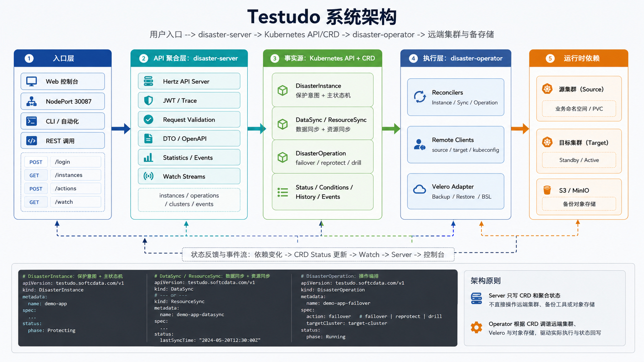Select the broadcast icon beside Watch Streams
The image size is (644, 362).
(148, 176)
